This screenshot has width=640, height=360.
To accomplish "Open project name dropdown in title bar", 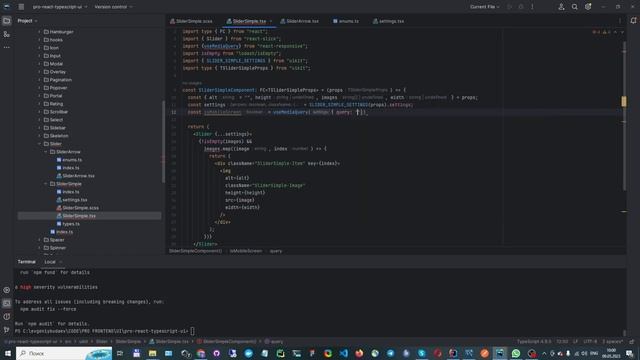I will [x=60, y=7].
